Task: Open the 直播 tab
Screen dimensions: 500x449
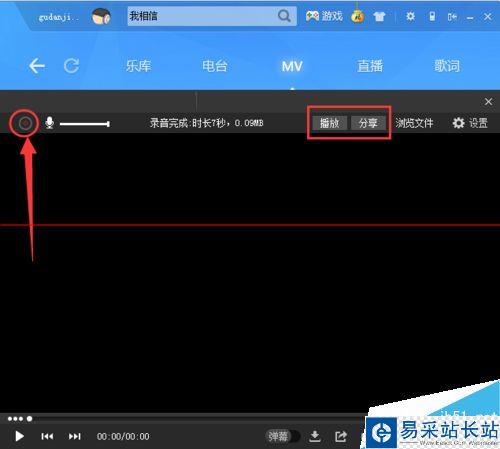Action: click(x=370, y=66)
